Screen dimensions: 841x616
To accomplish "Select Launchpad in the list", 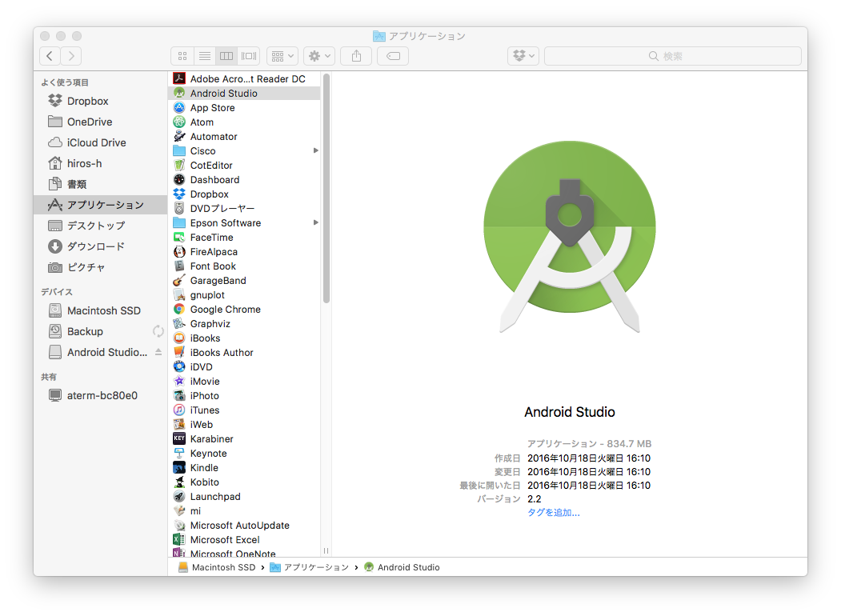I will [245, 497].
